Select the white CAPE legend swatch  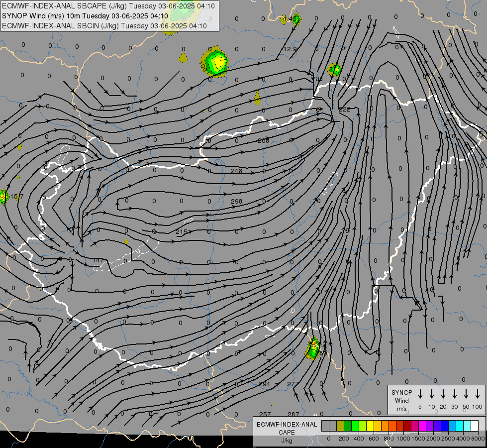pyautogui.click(x=475, y=426)
